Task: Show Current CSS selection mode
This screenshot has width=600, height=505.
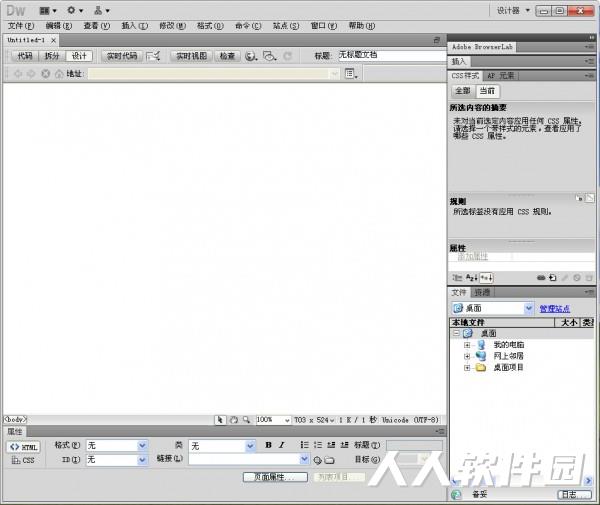Action: [487, 91]
